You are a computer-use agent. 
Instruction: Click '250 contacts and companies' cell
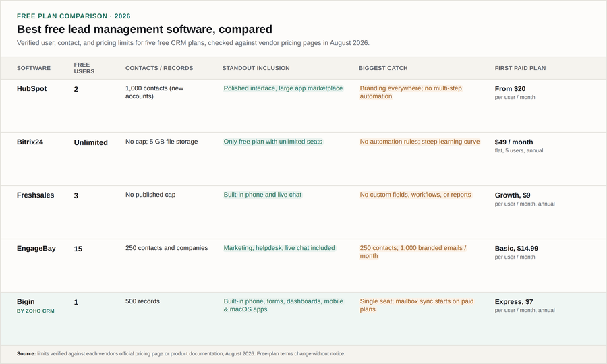pyautogui.click(x=167, y=248)
